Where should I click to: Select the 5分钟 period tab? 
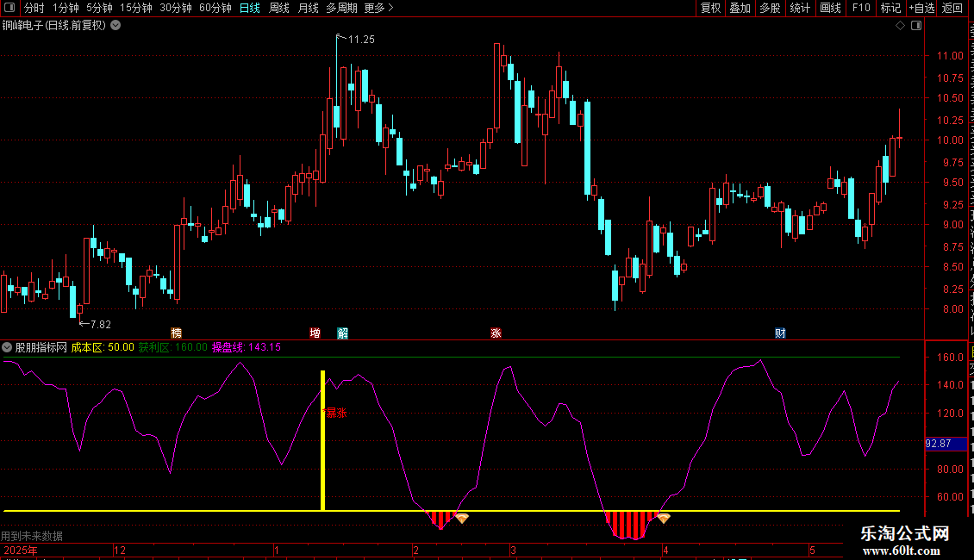point(99,8)
